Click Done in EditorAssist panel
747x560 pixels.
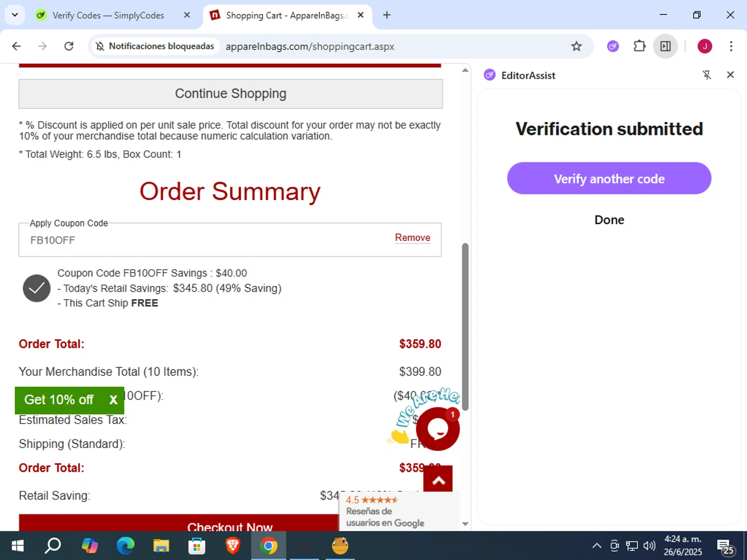pyautogui.click(x=609, y=220)
